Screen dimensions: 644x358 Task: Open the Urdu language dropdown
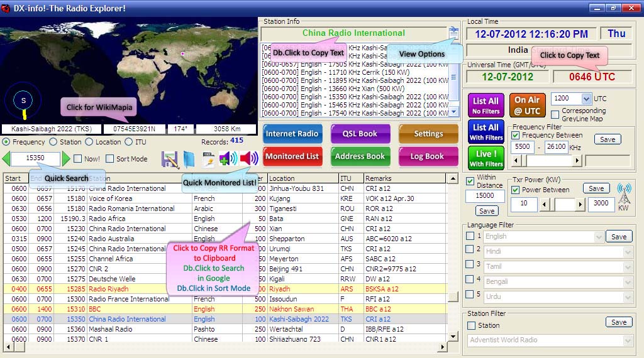tap(628, 297)
